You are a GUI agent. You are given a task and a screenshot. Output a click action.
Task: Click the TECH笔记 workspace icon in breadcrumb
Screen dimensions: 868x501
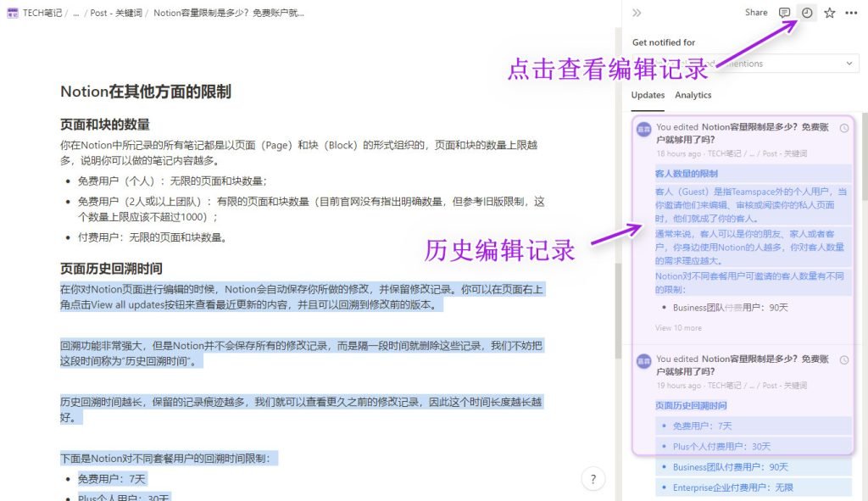pyautogui.click(x=12, y=13)
